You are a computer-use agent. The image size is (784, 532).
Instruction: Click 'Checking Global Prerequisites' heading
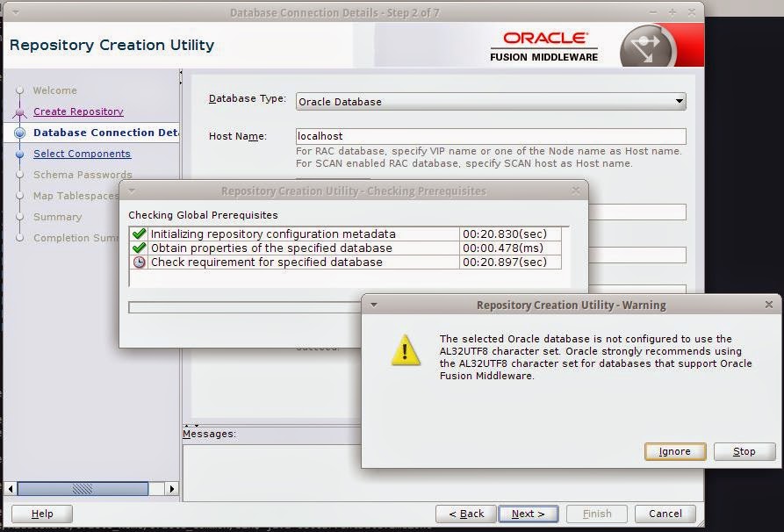pyautogui.click(x=203, y=215)
